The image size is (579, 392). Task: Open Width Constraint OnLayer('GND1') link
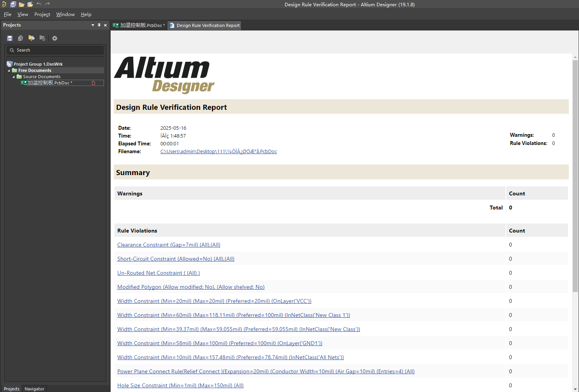click(x=220, y=344)
